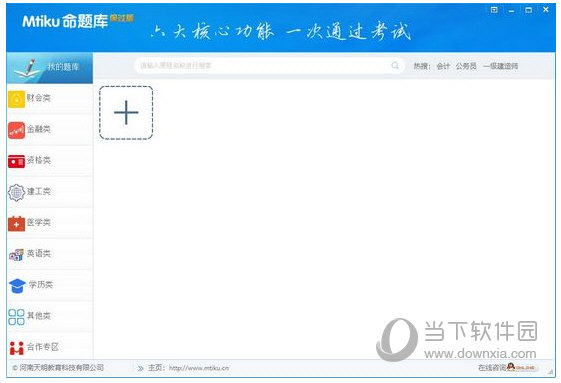Open the 金融类 category label
This screenshot has width=561, height=383.
39,129
